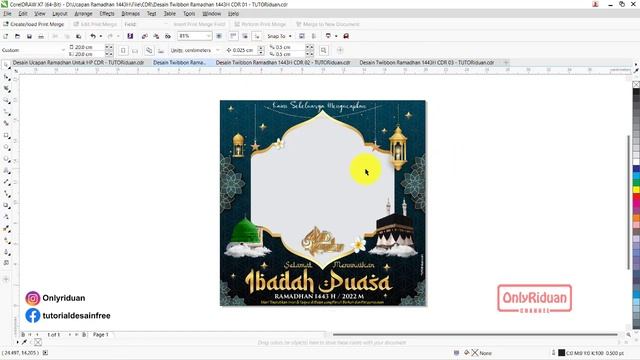This screenshot has width=640, height=360.
Task: Click the nudge distance 0.025 cm field
Action: coord(243,50)
